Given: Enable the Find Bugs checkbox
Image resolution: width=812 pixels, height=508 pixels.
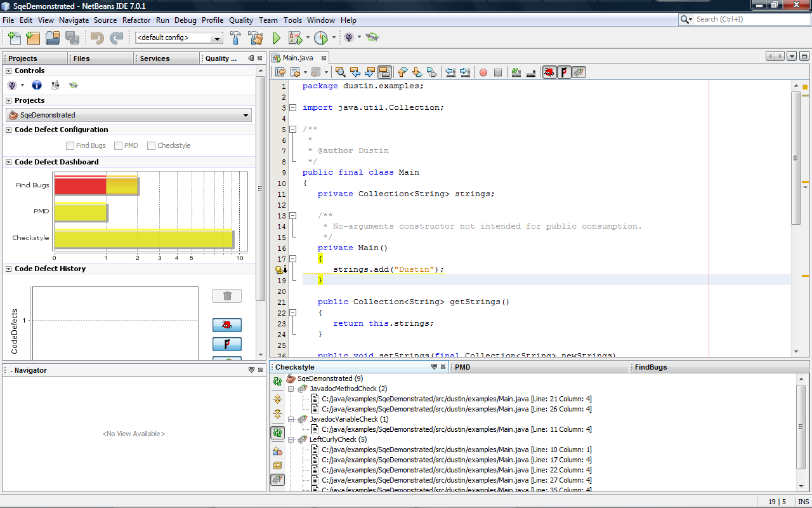Looking at the screenshot, I should pyautogui.click(x=70, y=145).
